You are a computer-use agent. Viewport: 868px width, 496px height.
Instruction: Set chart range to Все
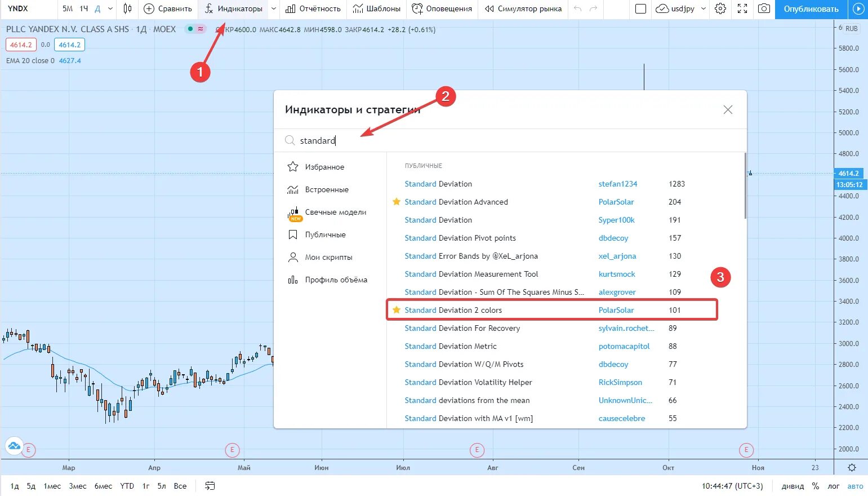[x=180, y=486]
